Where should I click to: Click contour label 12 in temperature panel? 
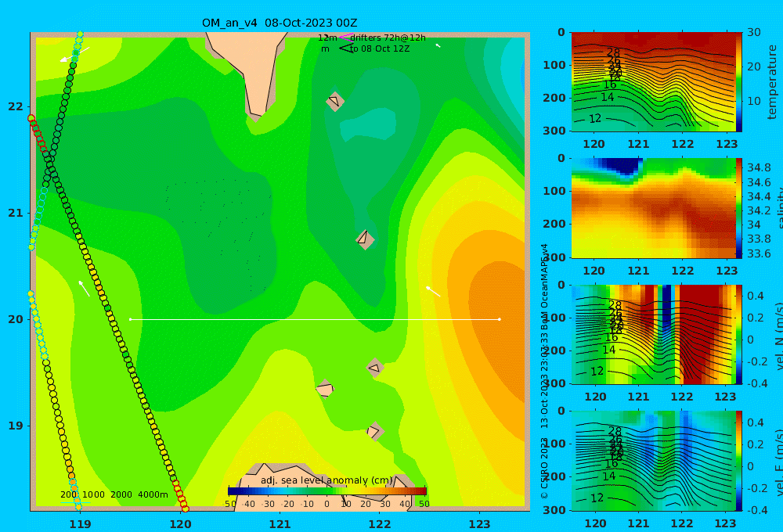point(595,119)
